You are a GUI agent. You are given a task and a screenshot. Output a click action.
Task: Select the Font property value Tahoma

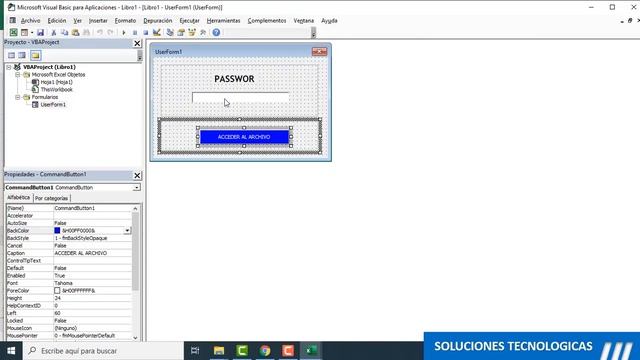click(63, 283)
